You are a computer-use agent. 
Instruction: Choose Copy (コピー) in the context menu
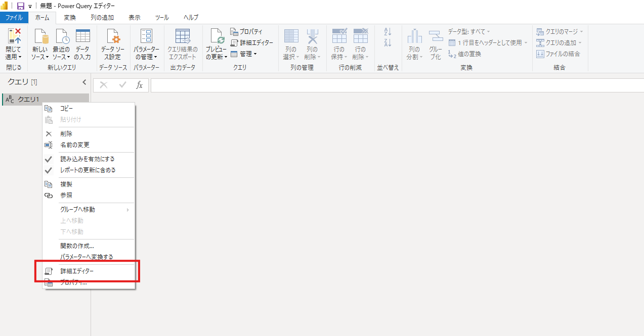click(89, 109)
